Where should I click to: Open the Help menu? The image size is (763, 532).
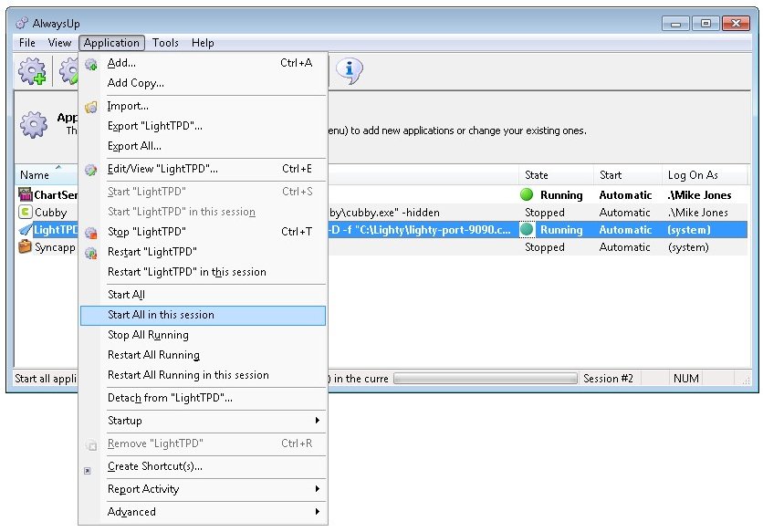coord(203,43)
